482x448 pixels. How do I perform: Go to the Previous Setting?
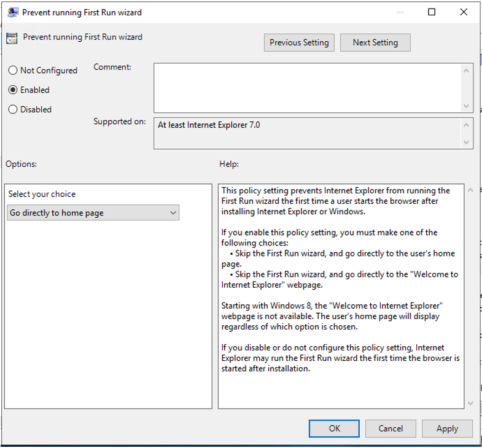(299, 43)
